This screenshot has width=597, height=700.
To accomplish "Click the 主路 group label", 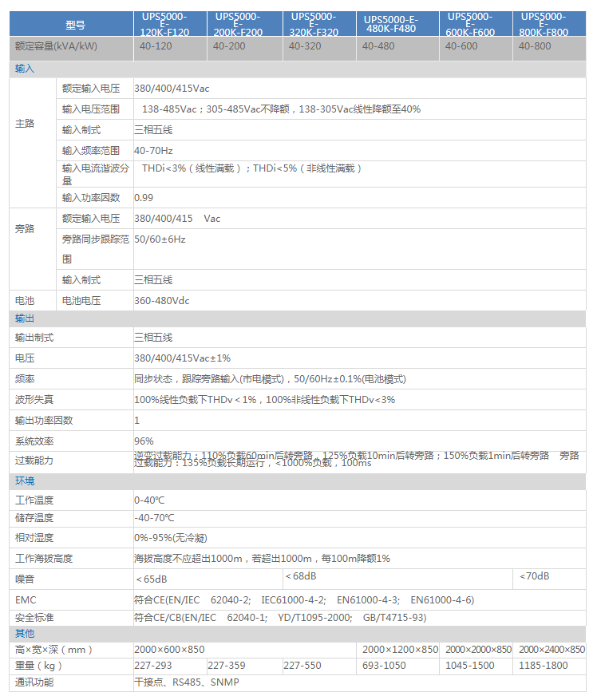I will point(25,123).
